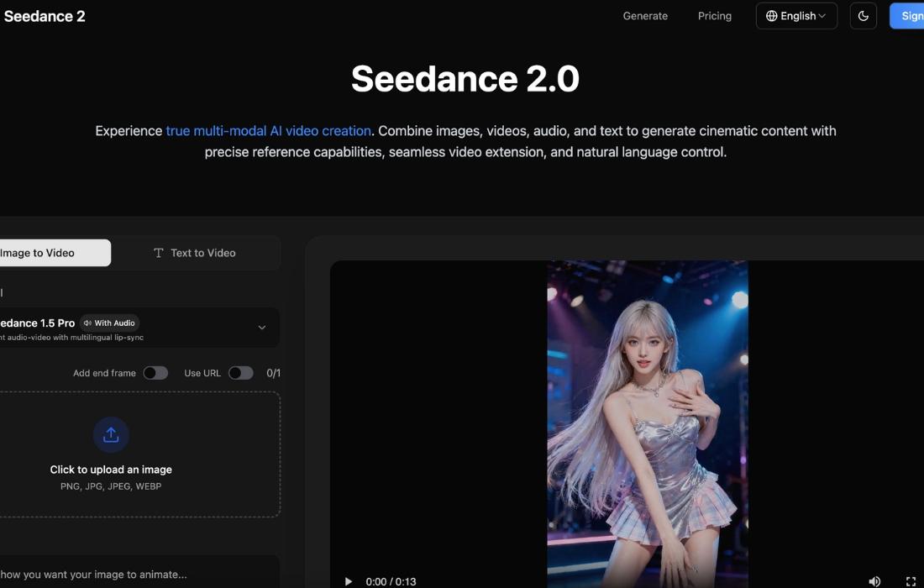Focus the animation prompt text field

point(126,575)
